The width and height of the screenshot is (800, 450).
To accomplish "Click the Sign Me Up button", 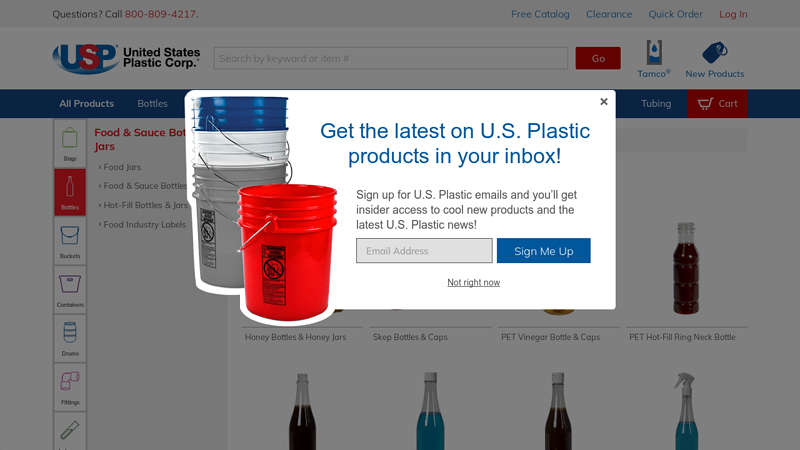I will click(x=543, y=251).
